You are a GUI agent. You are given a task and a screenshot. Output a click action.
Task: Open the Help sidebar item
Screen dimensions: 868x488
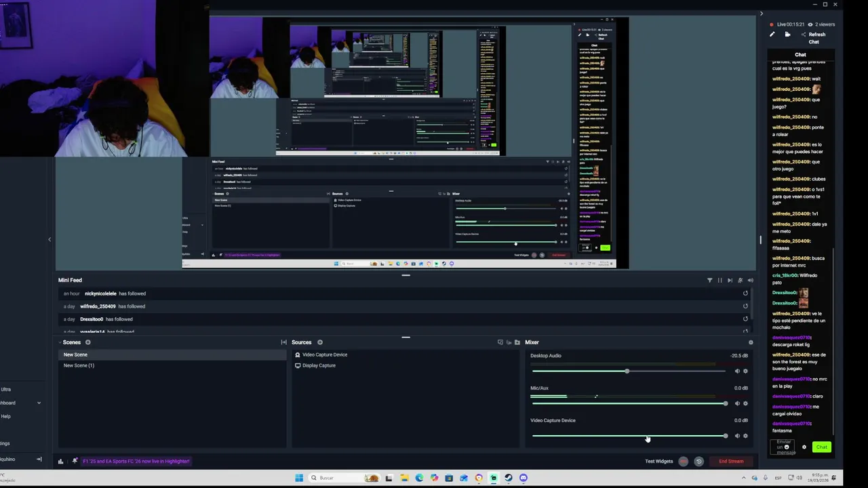6,416
